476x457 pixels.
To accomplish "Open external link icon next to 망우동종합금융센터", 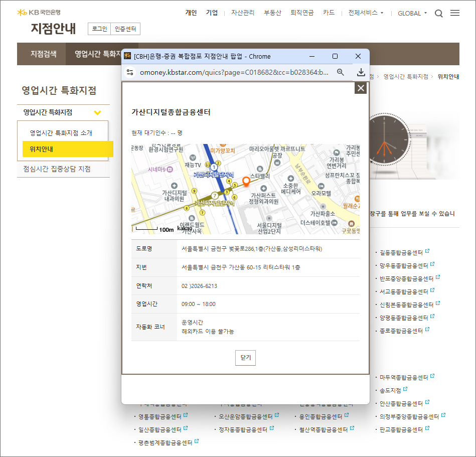I will [x=432, y=264].
